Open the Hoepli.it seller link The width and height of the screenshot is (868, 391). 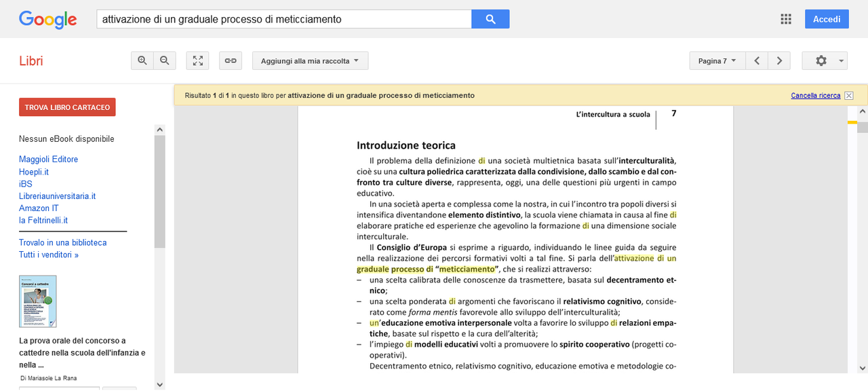click(34, 172)
